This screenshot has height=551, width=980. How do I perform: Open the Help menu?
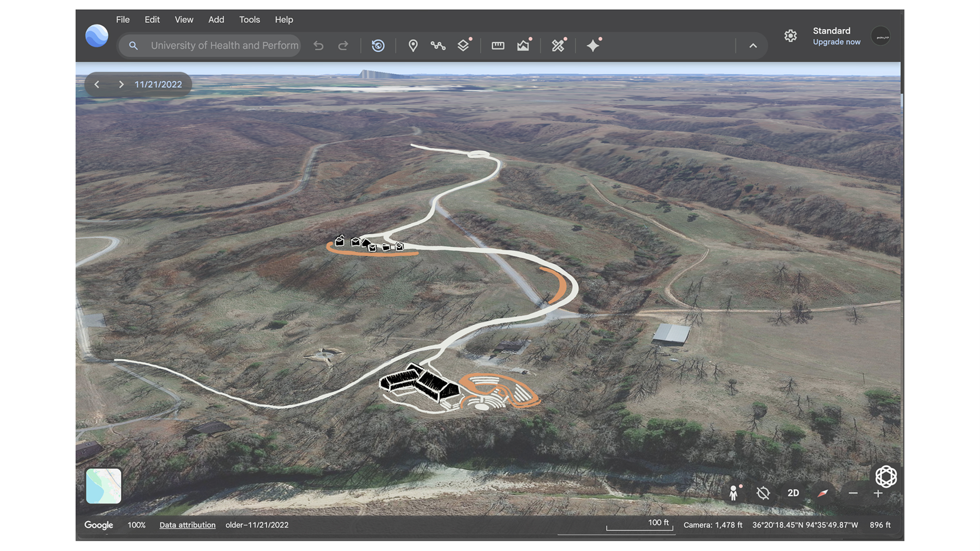coord(284,20)
